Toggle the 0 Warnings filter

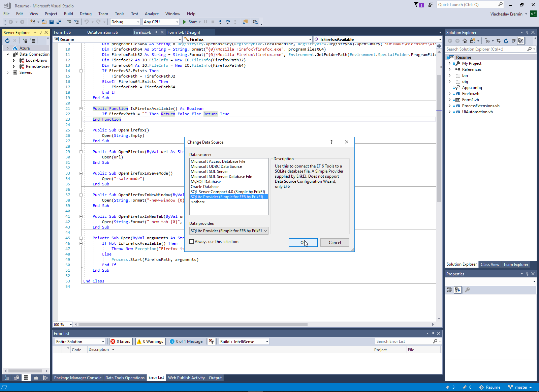pyautogui.click(x=150, y=341)
